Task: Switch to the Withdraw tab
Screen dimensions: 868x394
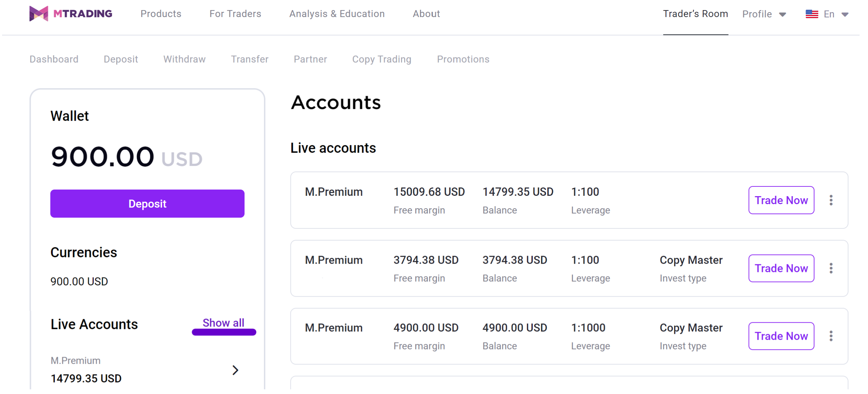Action: 184,59
